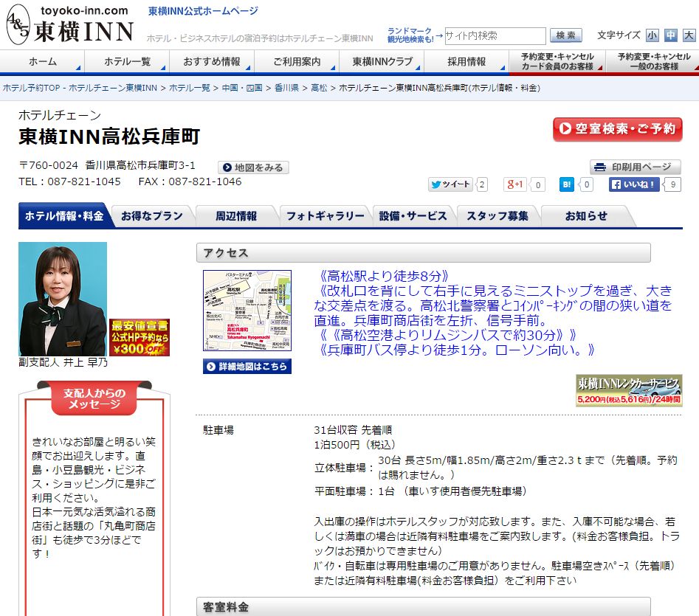The height and width of the screenshot is (616, 699).
Task: Click the 〒760-0024 hotel address text
Action: [x=107, y=165]
